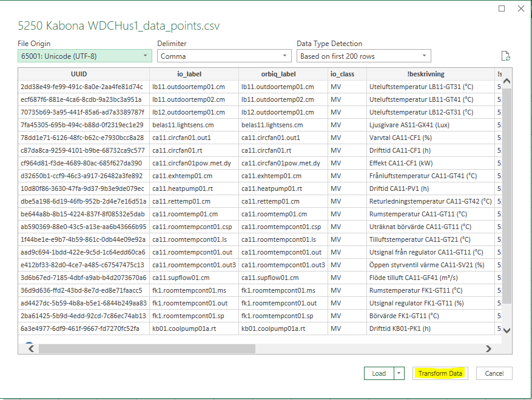Viewport: 532px width, 400px height.
Task: Click the vertical scroll up arrow
Action: (x=507, y=81)
